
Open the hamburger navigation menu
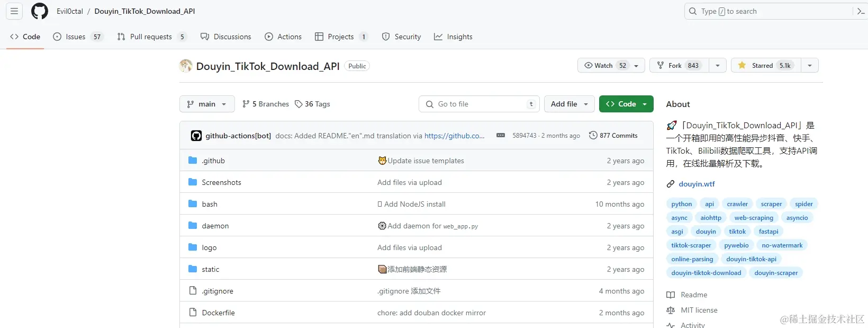pyautogui.click(x=14, y=11)
